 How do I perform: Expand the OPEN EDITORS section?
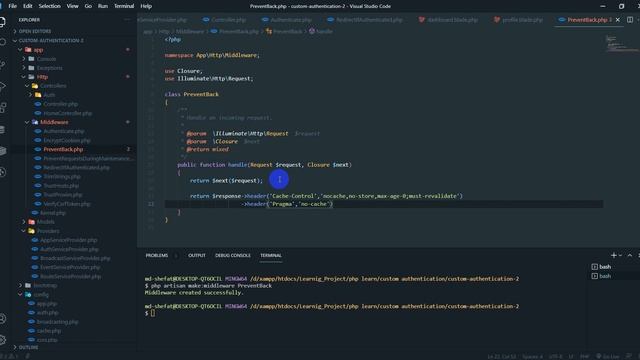(35, 31)
